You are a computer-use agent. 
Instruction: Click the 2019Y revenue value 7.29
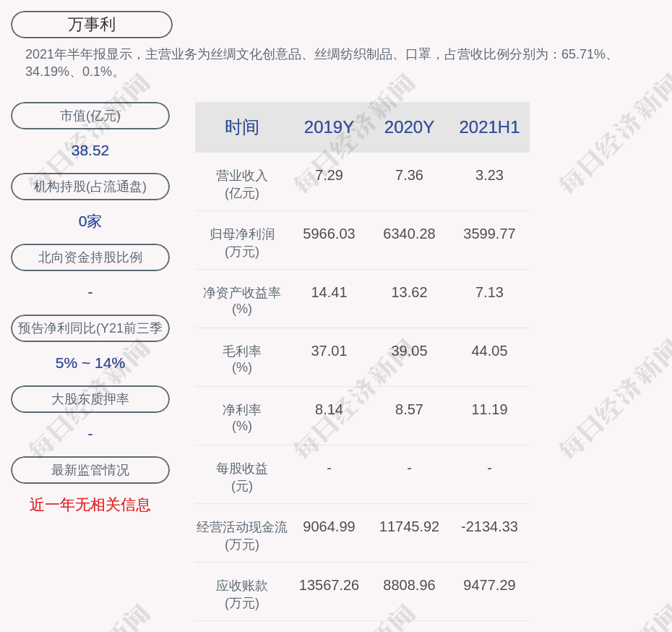tap(329, 176)
